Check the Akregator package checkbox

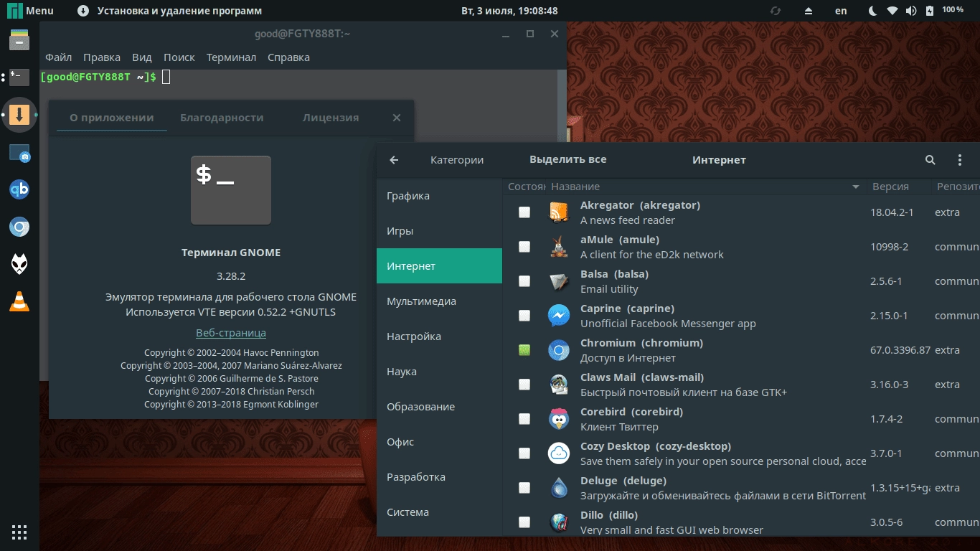pos(524,212)
